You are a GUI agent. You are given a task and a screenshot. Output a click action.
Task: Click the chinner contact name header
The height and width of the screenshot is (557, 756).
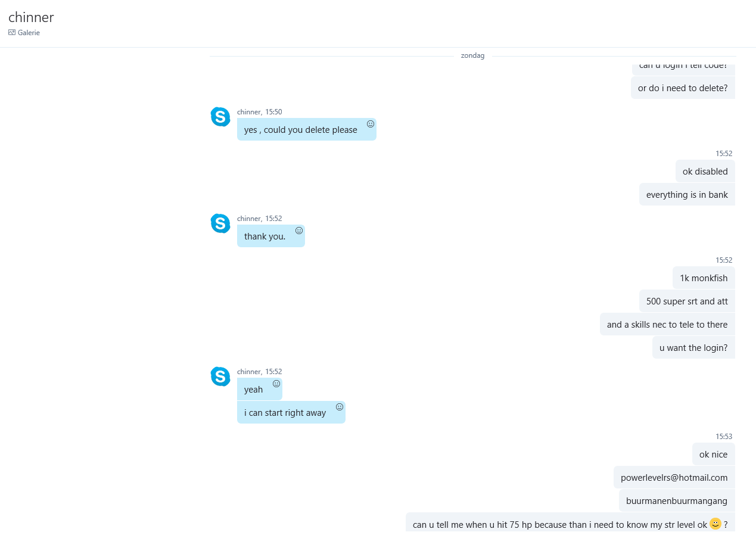[31, 17]
